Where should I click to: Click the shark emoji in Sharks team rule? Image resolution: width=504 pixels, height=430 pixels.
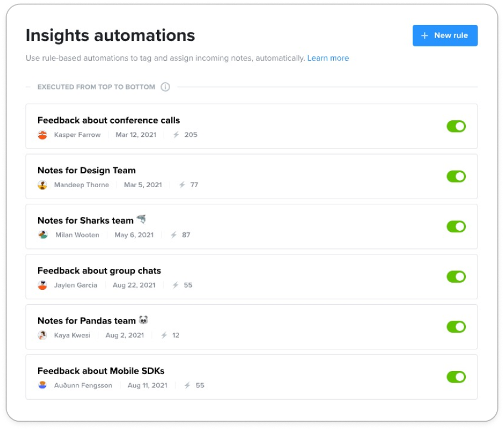point(141,219)
